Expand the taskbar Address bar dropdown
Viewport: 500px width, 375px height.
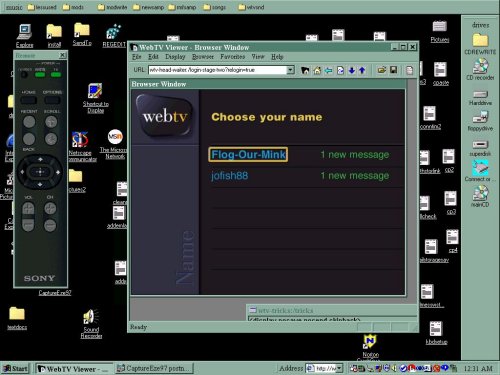click(339, 368)
